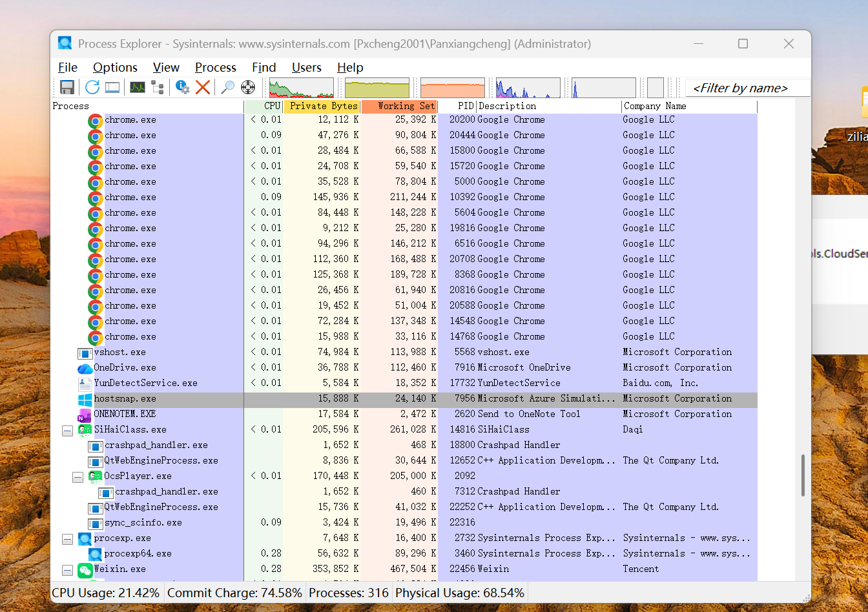The height and width of the screenshot is (612, 868).
Task: Click the green CPU usage graph
Action: click(x=302, y=88)
